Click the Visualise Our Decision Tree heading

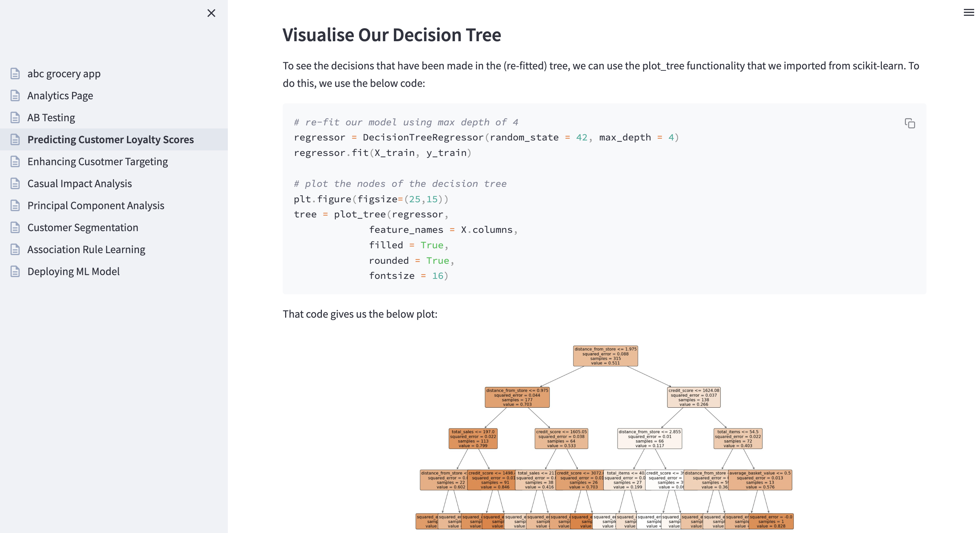click(x=392, y=35)
